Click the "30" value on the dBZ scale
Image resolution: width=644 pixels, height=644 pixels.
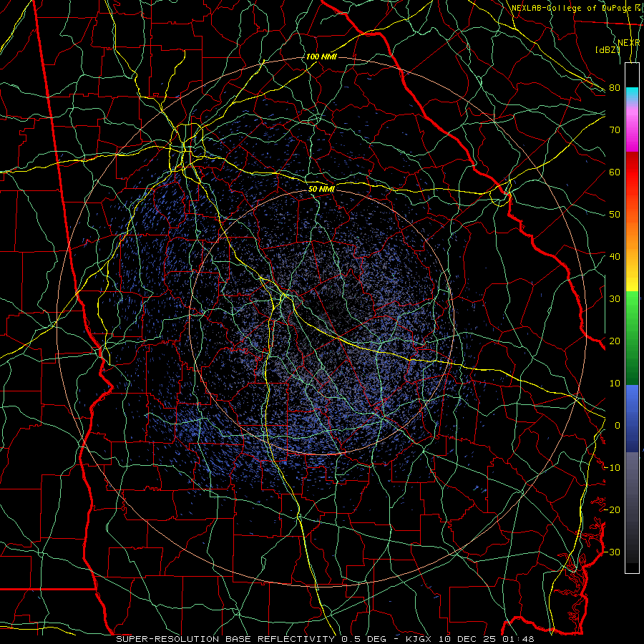coord(615,299)
